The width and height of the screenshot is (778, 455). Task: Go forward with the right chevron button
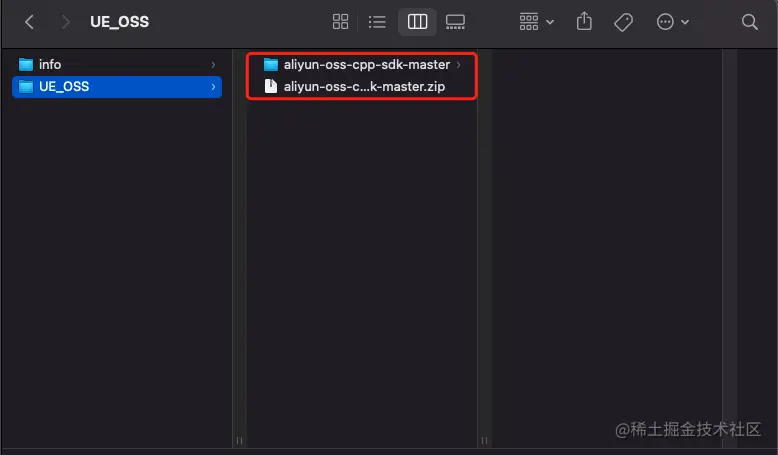click(x=65, y=22)
